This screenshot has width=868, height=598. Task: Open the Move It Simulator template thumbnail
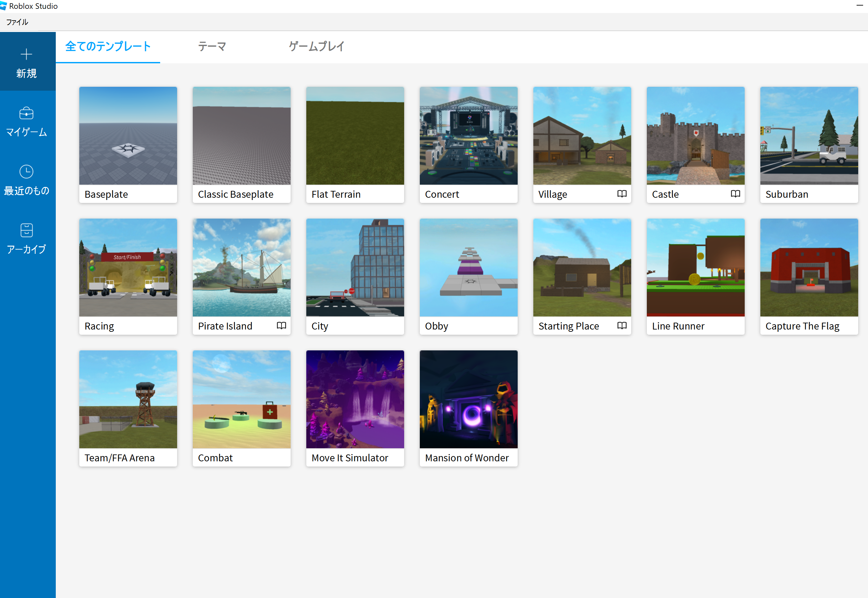point(355,399)
